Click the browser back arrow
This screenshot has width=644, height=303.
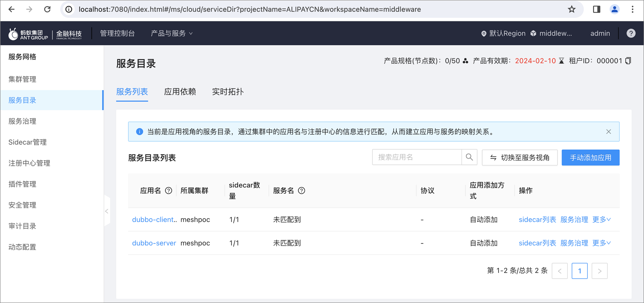click(x=11, y=9)
